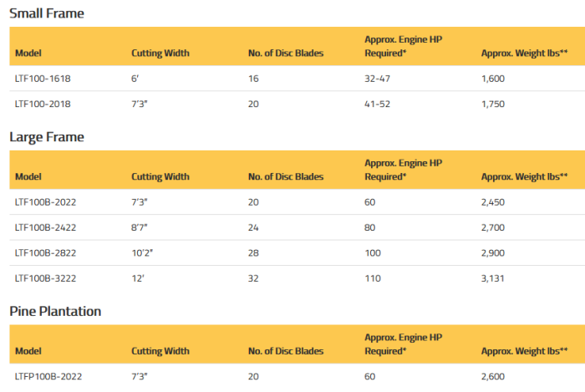Select the LTFP100B-2022 pine plantation model
The width and height of the screenshot is (585, 392).
(x=48, y=376)
